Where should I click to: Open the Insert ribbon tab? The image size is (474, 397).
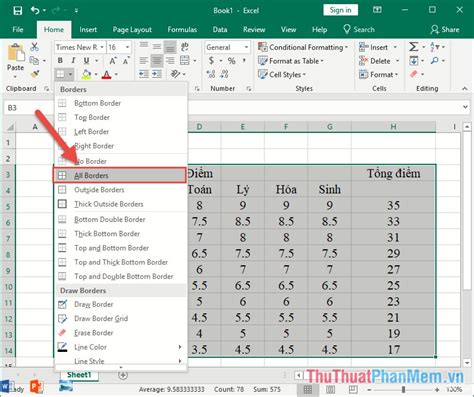[x=88, y=29]
